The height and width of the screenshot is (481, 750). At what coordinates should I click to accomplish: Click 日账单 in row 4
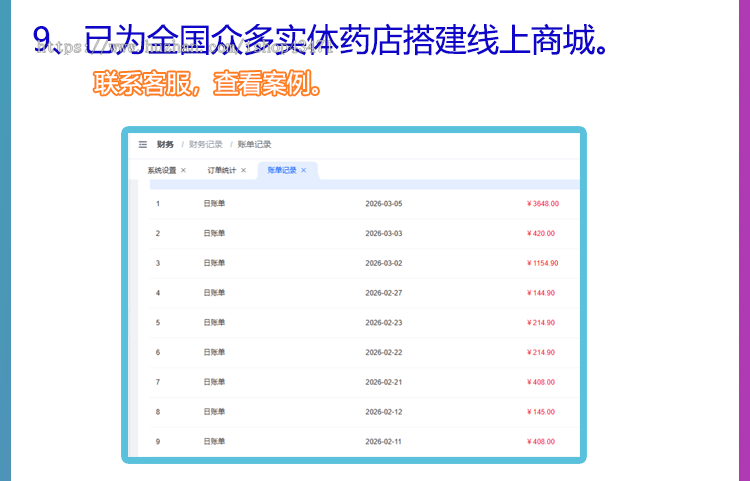(x=214, y=293)
